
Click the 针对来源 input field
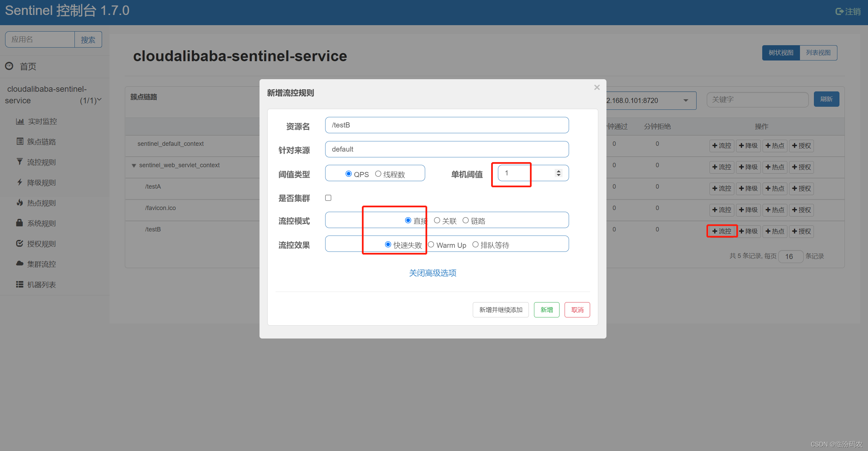click(x=447, y=149)
